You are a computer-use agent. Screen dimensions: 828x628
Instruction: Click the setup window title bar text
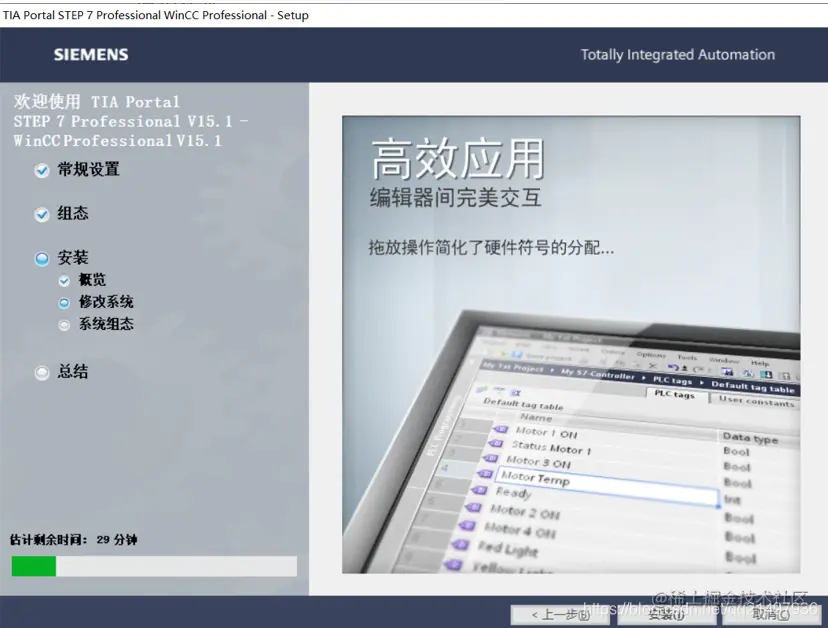[156, 15]
